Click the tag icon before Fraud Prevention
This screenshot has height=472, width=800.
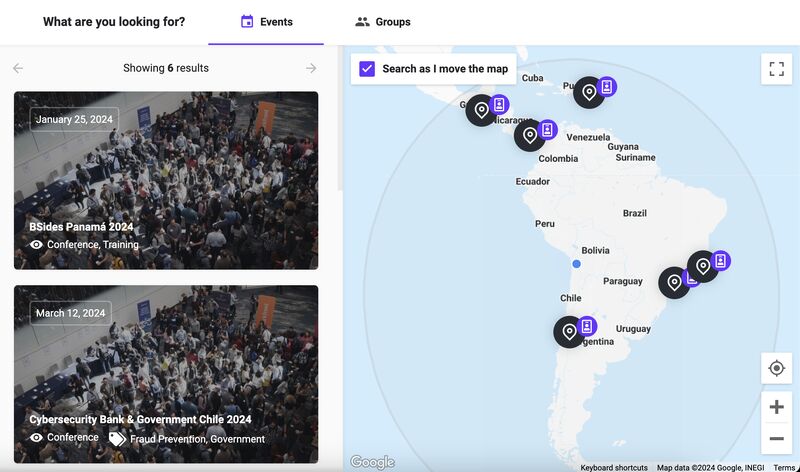(x=117, y=439)
